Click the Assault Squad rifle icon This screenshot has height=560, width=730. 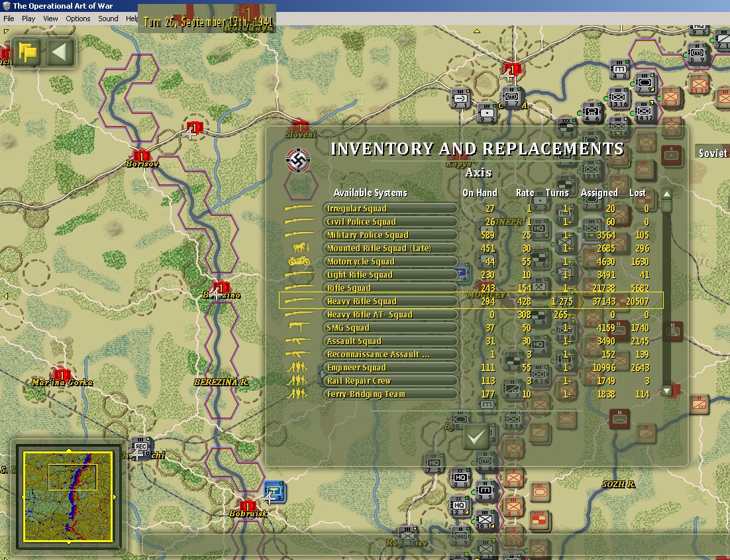pos(298,341)
